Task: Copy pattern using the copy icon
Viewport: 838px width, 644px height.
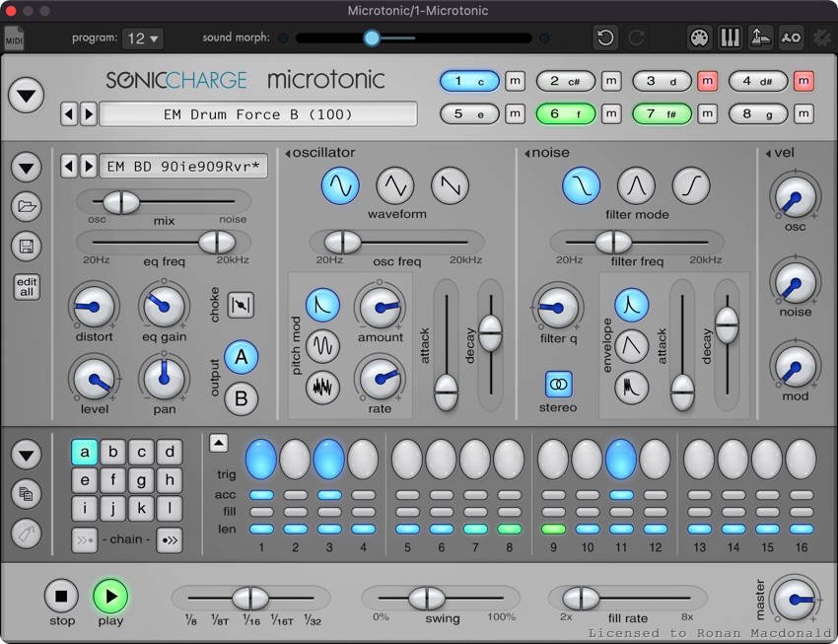Action: [x=27, y=493]
